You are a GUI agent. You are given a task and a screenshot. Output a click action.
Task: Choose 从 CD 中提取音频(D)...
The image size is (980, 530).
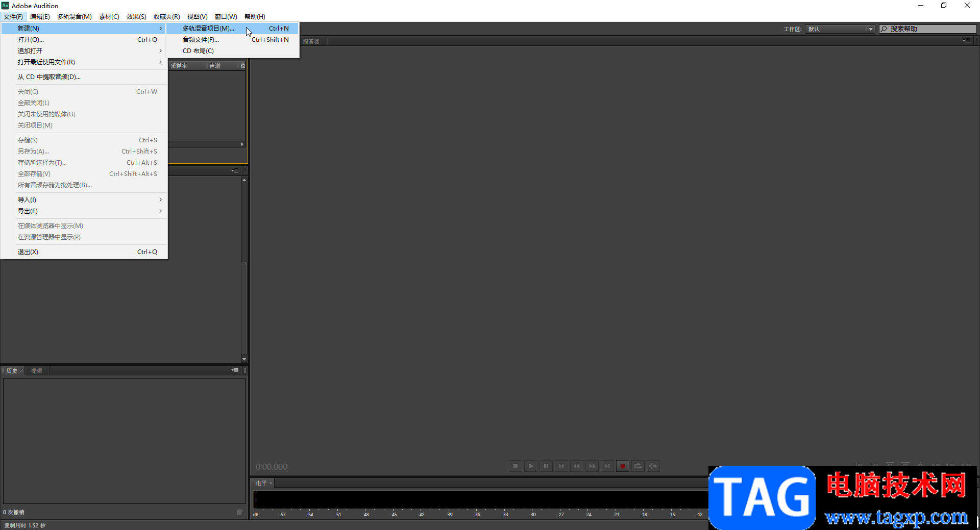tap(84, 77)
